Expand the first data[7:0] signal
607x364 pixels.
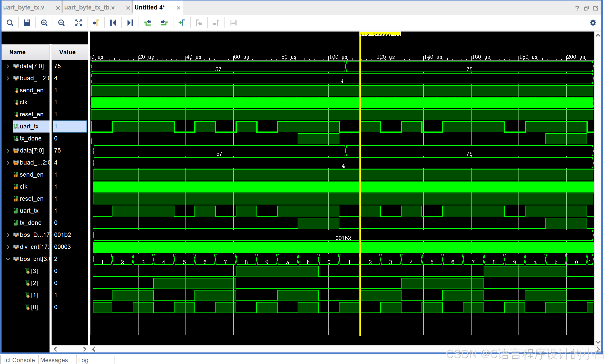(8, 66)
